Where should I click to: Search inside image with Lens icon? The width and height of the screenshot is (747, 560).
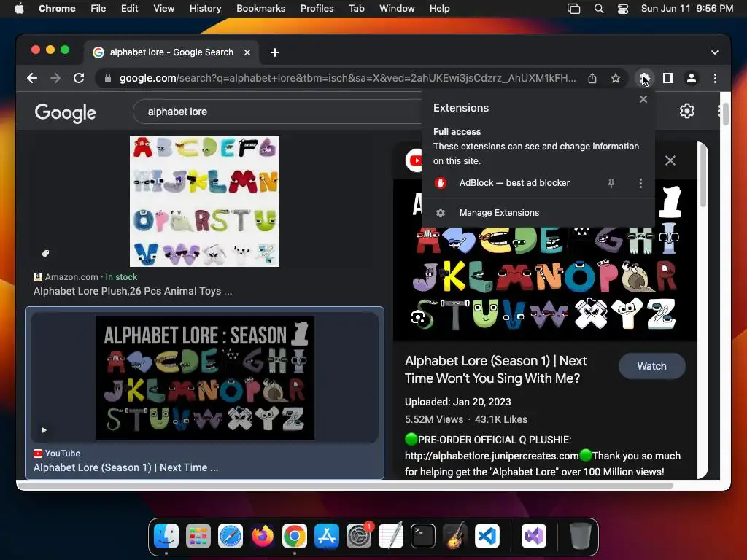coord(418,317)
